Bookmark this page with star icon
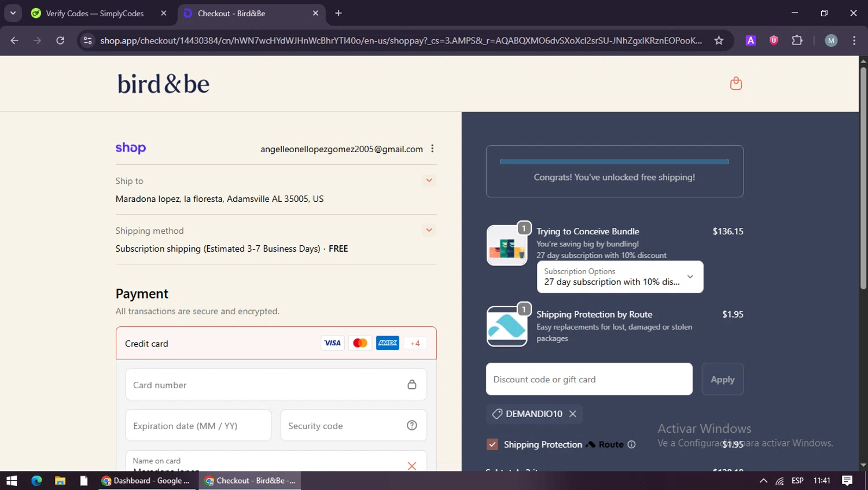 click(x=719, y=40)
